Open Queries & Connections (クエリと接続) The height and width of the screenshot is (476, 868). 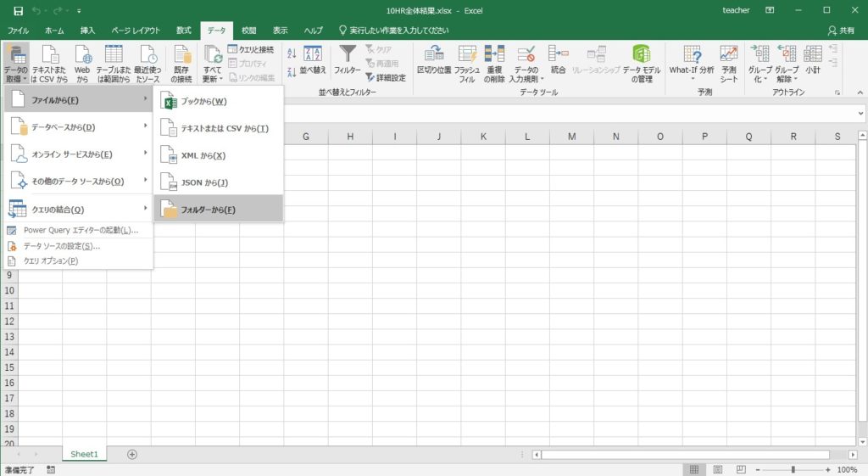pos(251,49)
